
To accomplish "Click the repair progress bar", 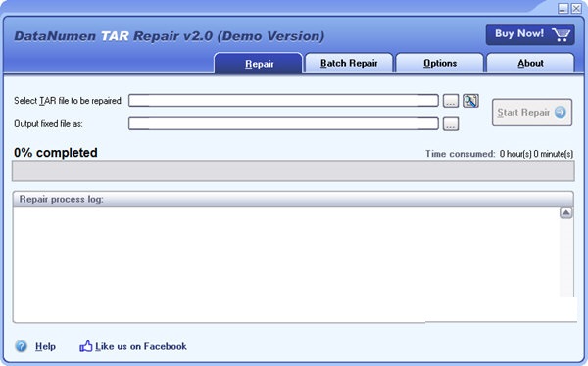I will click(x=293, y=171).
